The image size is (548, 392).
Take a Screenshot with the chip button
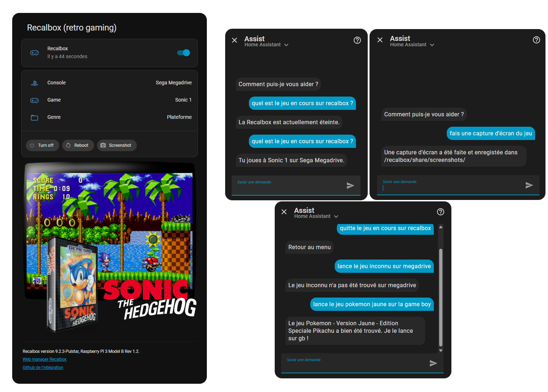click(117, 145)
